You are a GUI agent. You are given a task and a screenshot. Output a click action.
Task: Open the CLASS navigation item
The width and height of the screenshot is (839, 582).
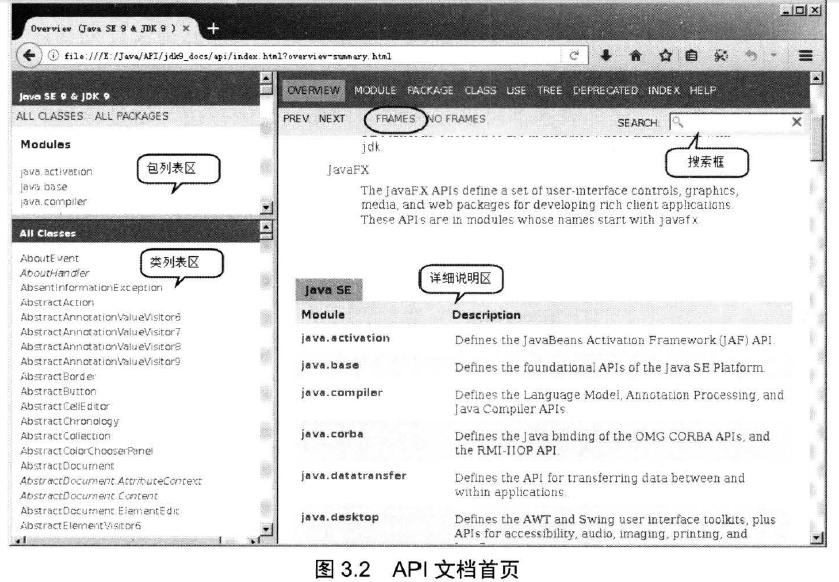tap(480, 90)
